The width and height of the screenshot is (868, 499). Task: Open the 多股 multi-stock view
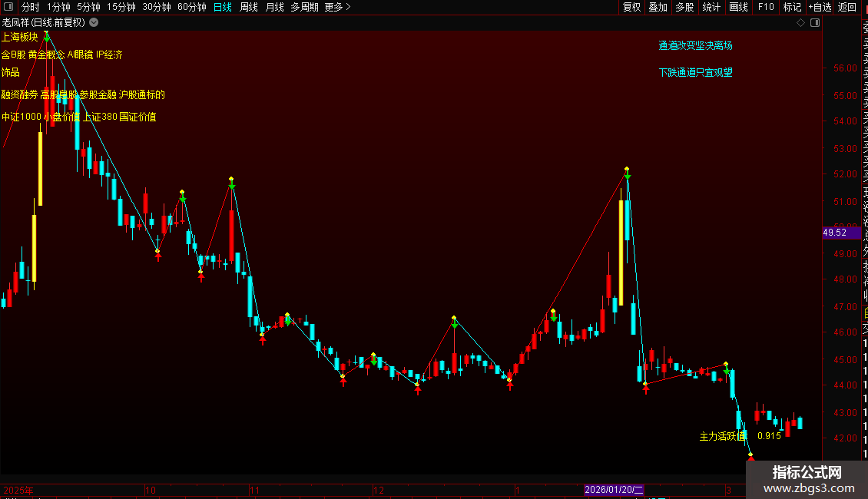pyautogui.click(x=684, y=7)
